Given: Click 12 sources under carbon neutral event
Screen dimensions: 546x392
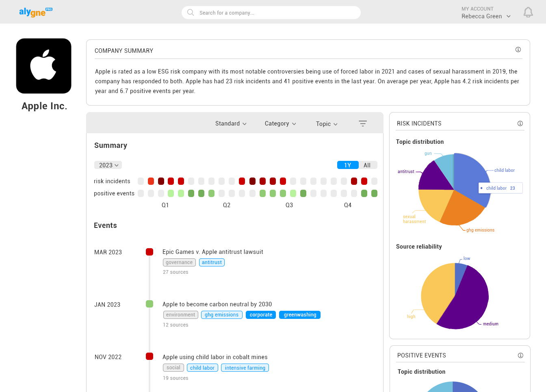Looking at the screenshot, I should pyautogui.click(x=175, y=325).
